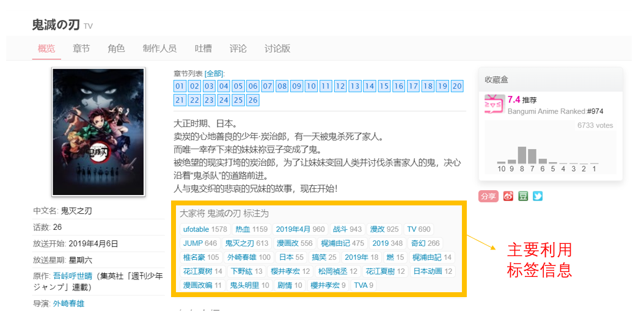Screen dimensions: 644x335
Task: Click the 2019年 18 tag
Action: click(362, 257)
